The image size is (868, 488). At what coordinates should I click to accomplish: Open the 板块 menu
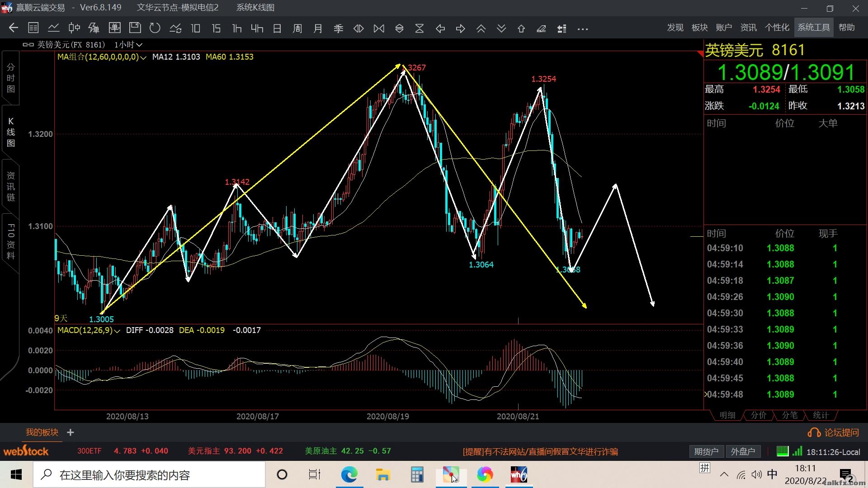tap(699, 28)
